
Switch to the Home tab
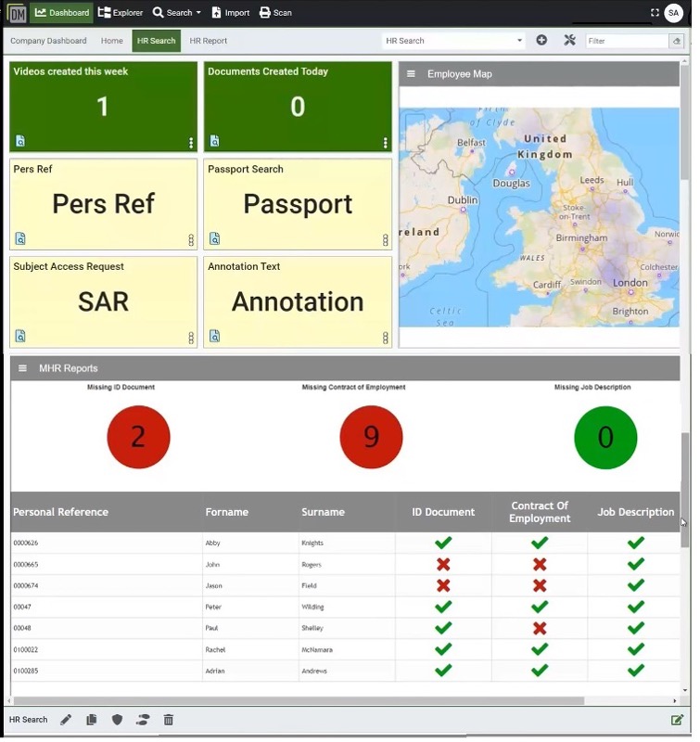(111, 41)
